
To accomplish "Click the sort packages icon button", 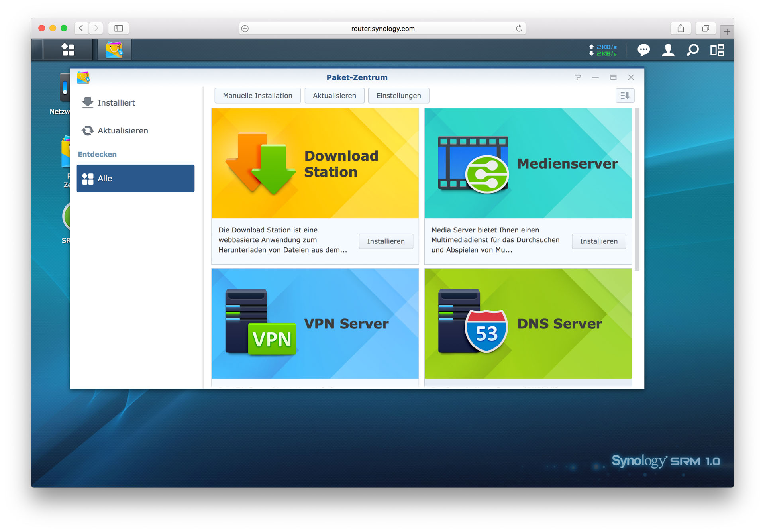I will 625,96.
